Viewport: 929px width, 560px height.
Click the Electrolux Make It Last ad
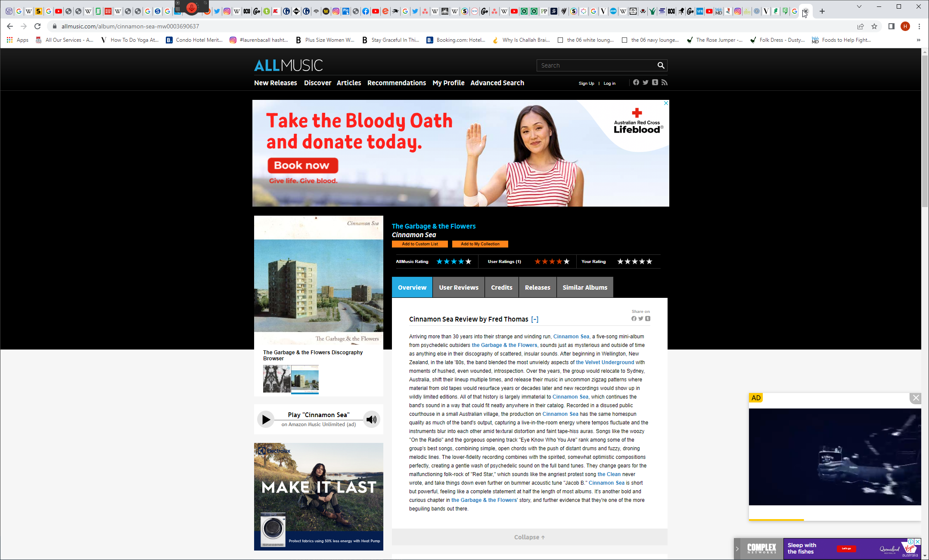(319, 497)
